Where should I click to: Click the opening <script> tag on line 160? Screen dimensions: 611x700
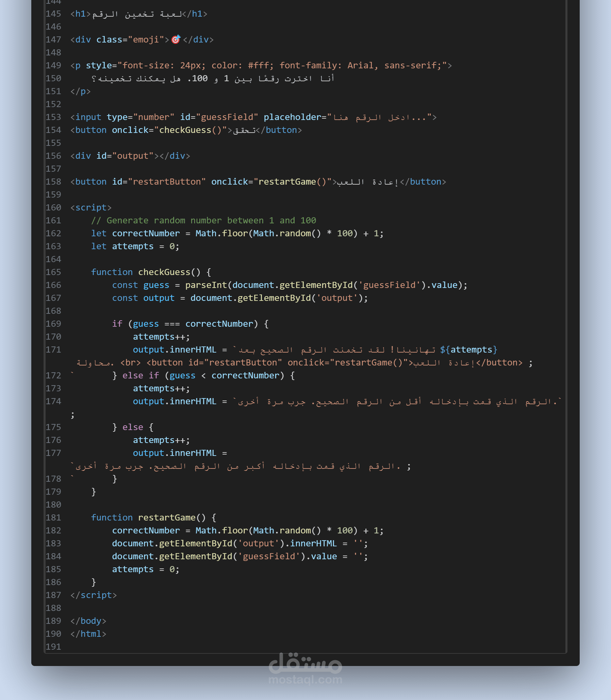point(91,207)
